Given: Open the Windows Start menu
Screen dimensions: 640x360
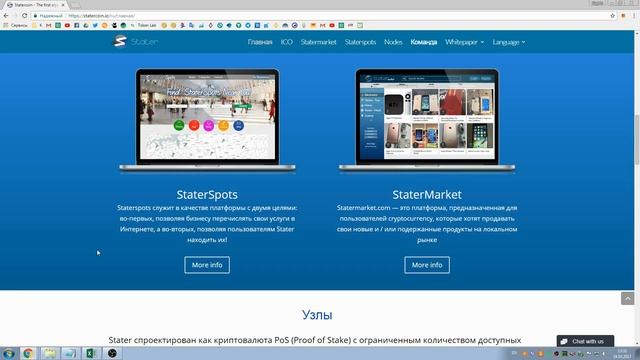Looking at the screenshot, I should point(9,353).
